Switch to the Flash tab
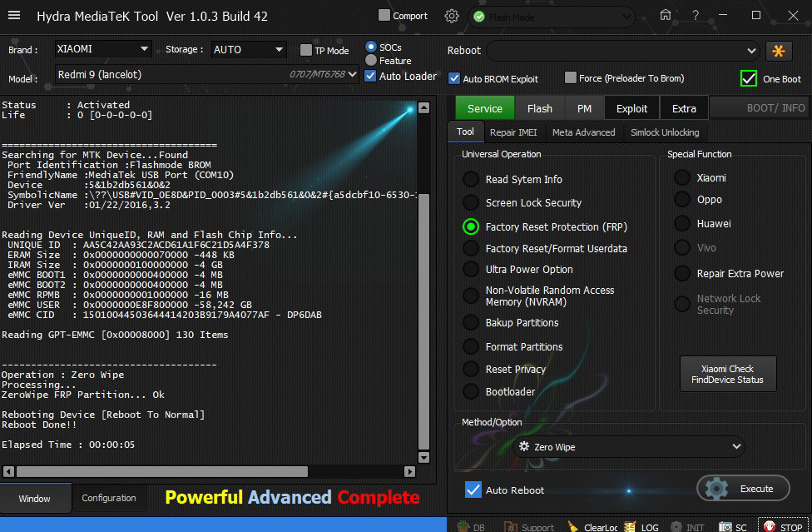 pos(540,108)
